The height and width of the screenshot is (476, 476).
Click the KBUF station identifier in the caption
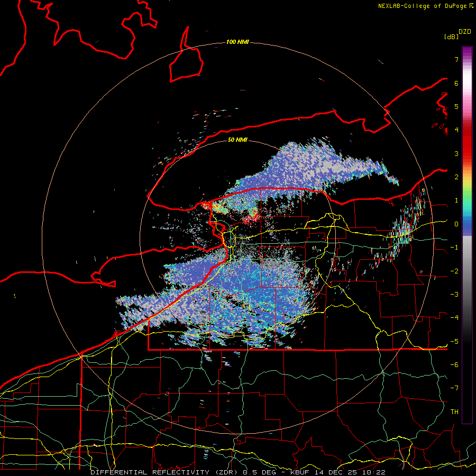tap(300, 472)
